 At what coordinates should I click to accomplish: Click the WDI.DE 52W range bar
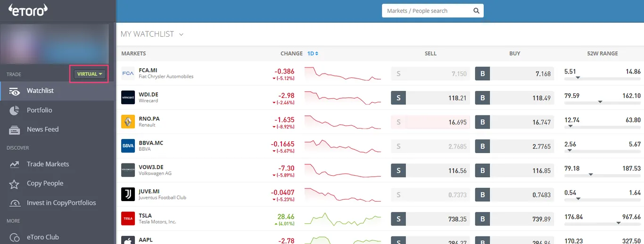[x=603, y=102]
